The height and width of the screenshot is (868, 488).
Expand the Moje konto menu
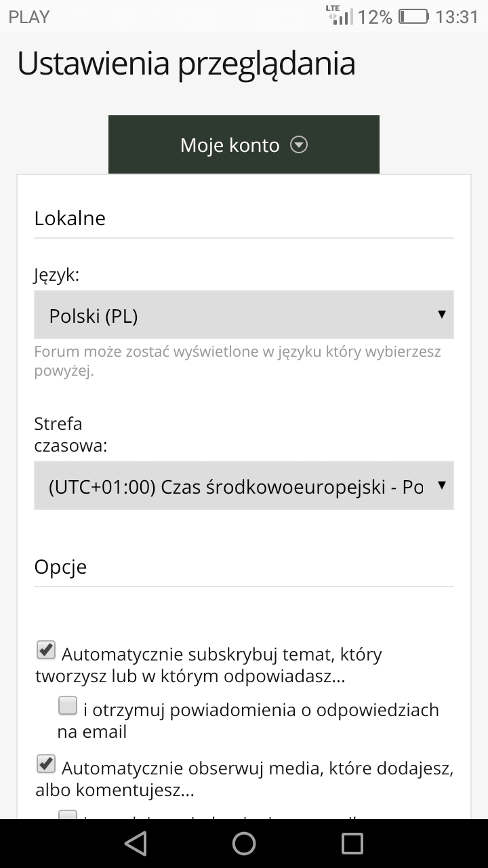(x=244, y=144)
